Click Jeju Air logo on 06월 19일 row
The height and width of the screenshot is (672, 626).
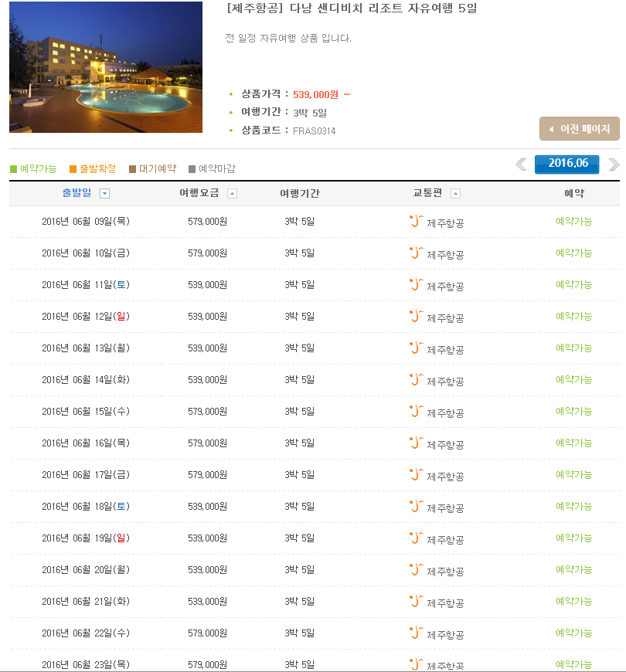click(416, 538)
